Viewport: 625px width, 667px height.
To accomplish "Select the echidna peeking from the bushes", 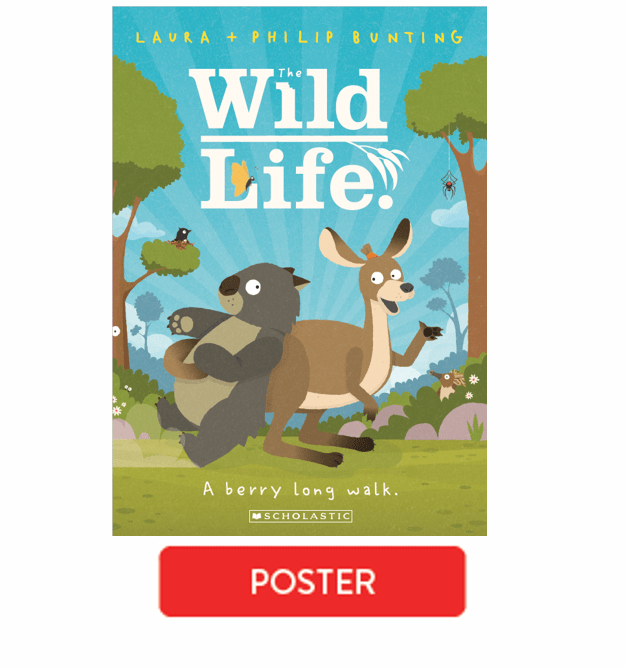I will 448,382.
